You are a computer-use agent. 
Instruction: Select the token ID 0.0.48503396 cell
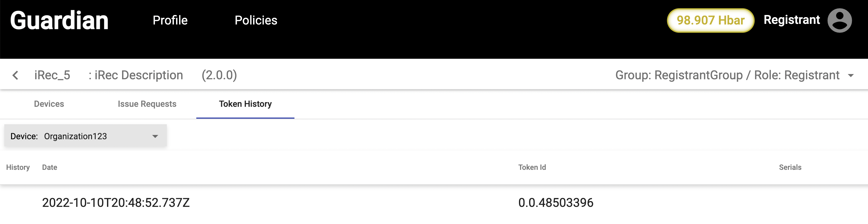(556, 203)
